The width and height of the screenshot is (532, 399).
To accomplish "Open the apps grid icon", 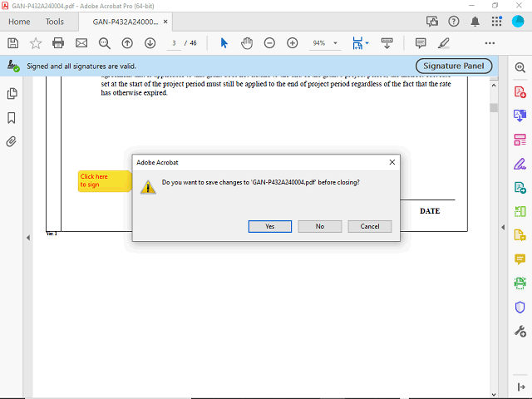I will [496, 22].
